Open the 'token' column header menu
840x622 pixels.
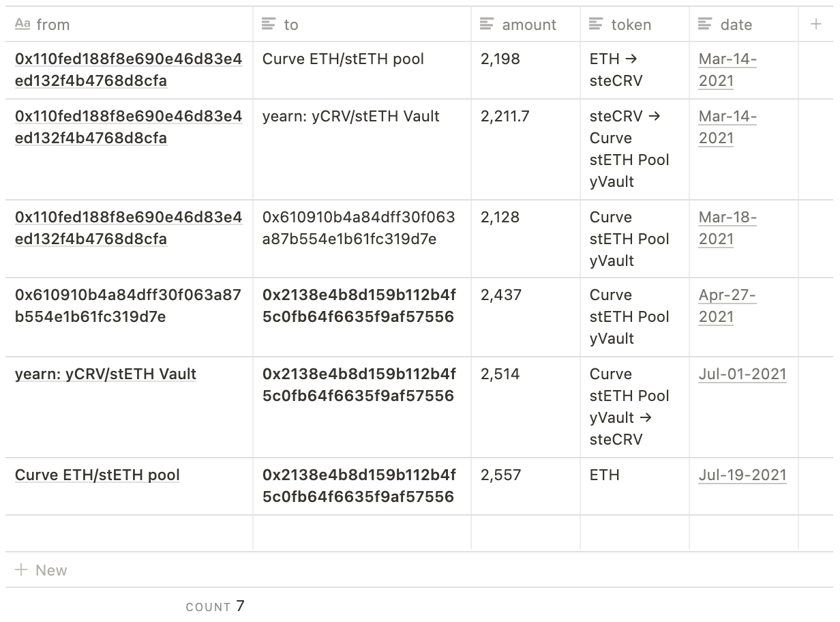tap(635, 25)
